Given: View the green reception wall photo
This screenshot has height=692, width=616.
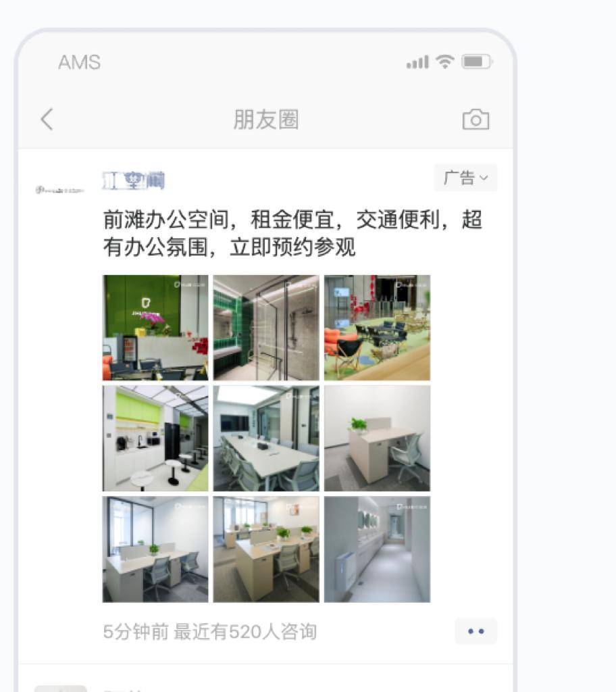Looking at the screenshot, I should tap(155, 328).
